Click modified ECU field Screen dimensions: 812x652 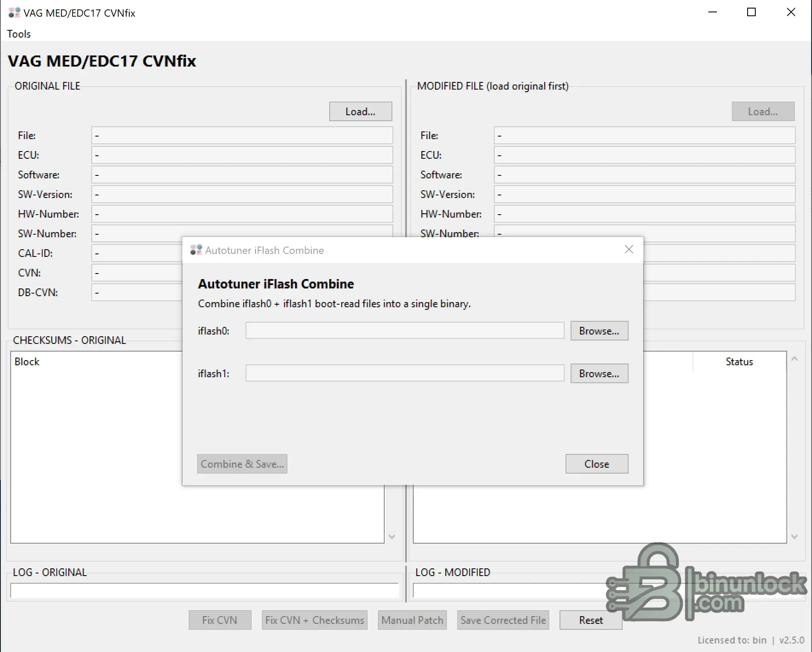(644, 155)
